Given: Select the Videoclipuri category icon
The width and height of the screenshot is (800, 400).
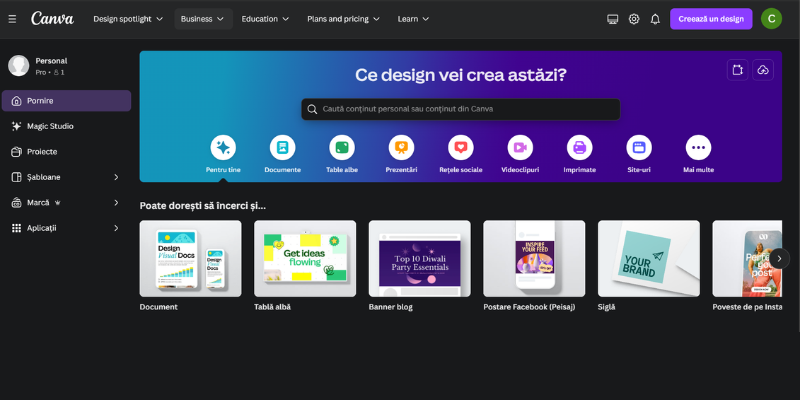Looking at the screenshot, I should point(520,147).
